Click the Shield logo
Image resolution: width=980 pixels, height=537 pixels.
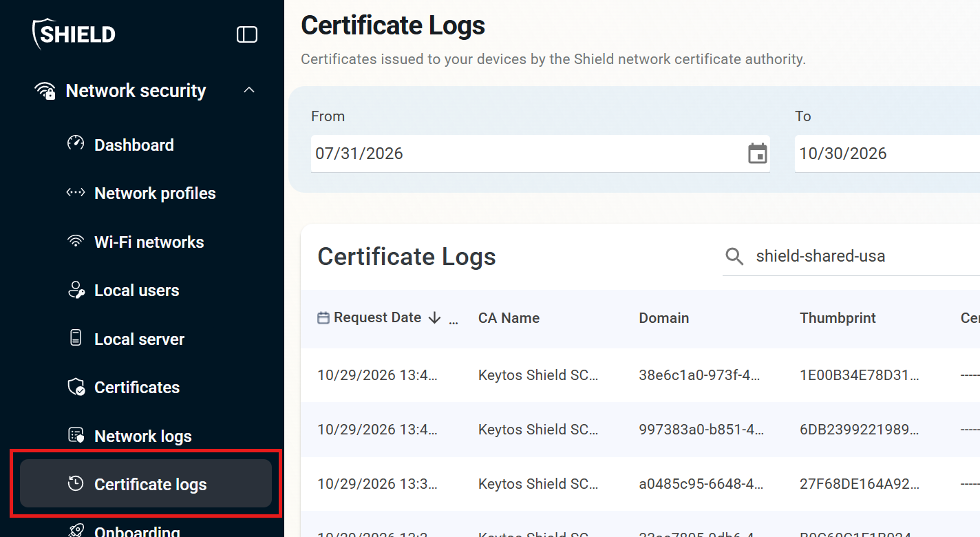(74, 34)
